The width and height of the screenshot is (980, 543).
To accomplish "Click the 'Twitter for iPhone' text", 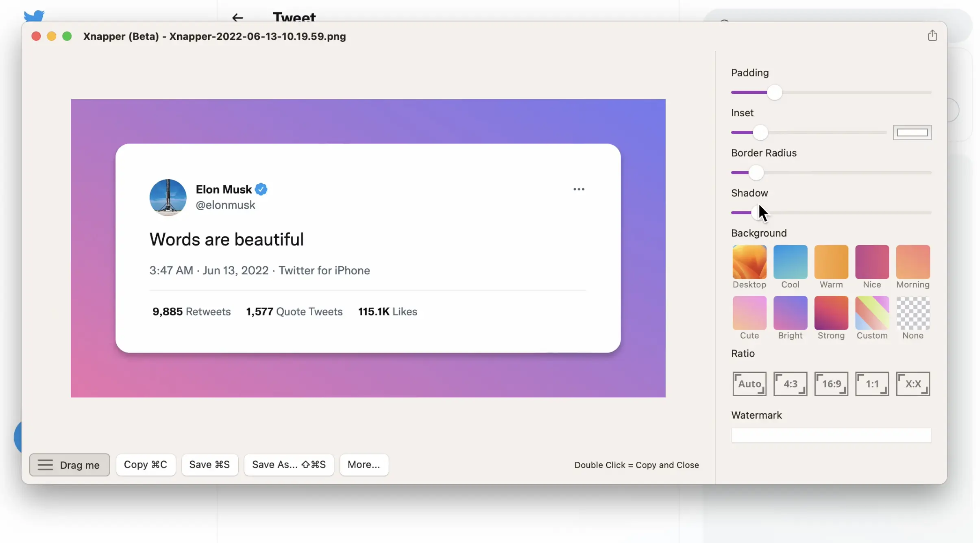I will coord(324,271).
